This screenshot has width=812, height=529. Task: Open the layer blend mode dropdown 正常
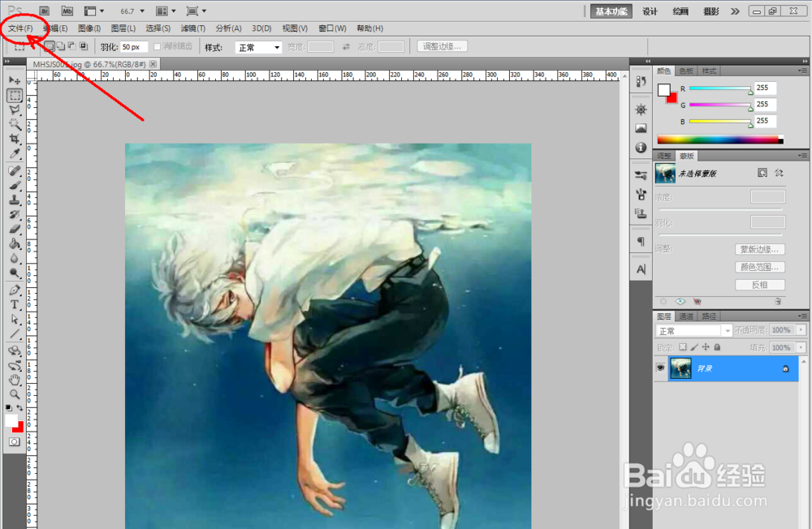coord(693,331)
